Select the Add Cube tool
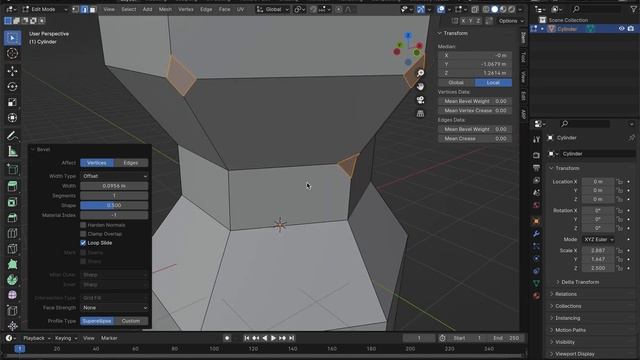The height and width of the screenshot is (360, 640). tap(12, 169)
